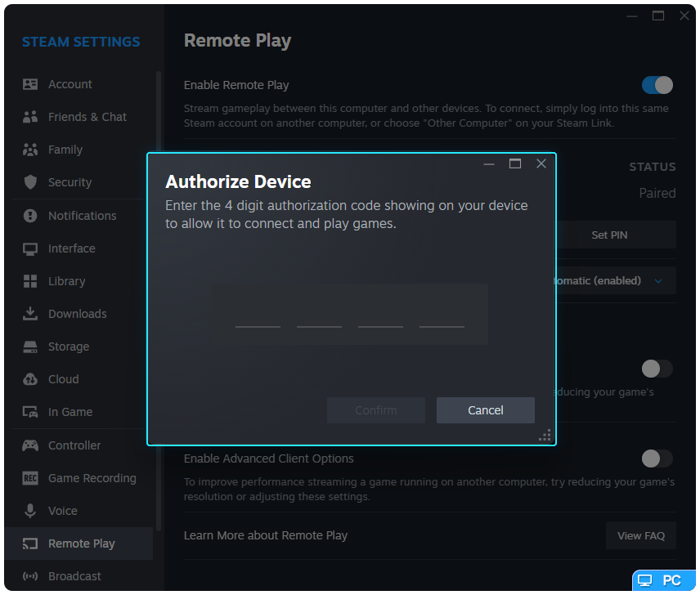
Task: Open Security settings section
Action: coord(79,182)
